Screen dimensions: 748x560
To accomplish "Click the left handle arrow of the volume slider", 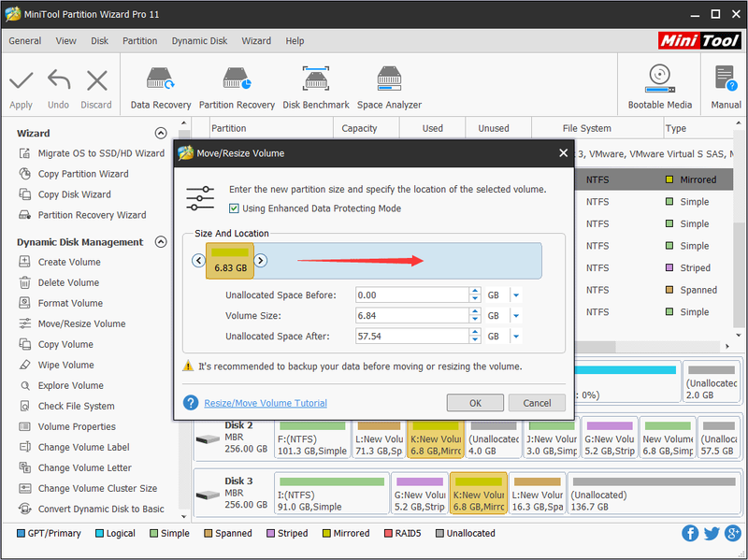I will click(199, 261).
